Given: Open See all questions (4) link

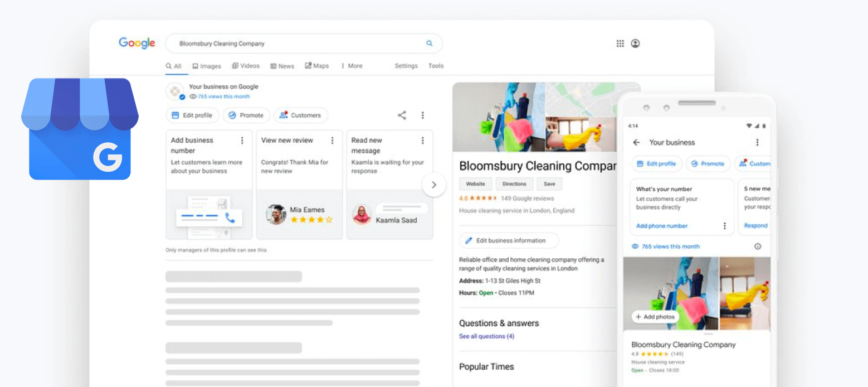Looking at the screenshot, I should tap(486, 336).
